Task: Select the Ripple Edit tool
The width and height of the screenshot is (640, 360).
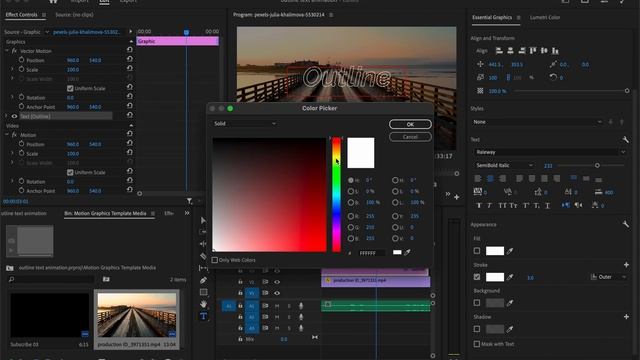Action: tap(203, 244)
